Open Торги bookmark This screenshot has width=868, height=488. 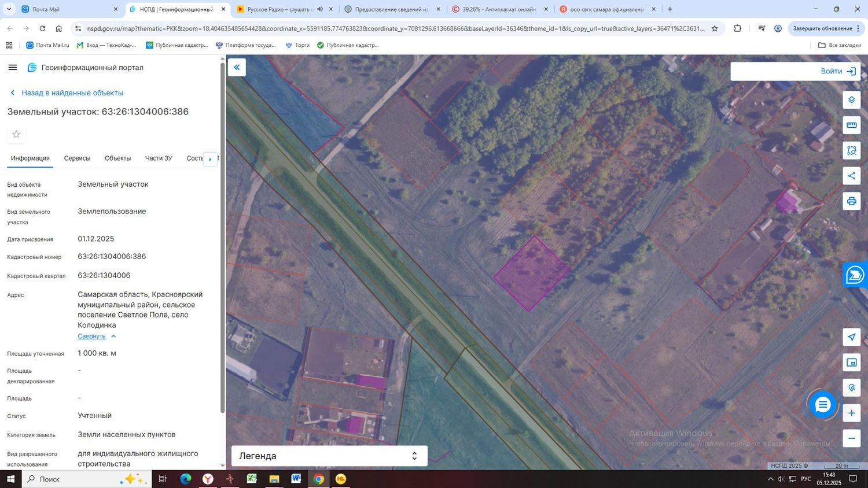[x=297, y=45]
